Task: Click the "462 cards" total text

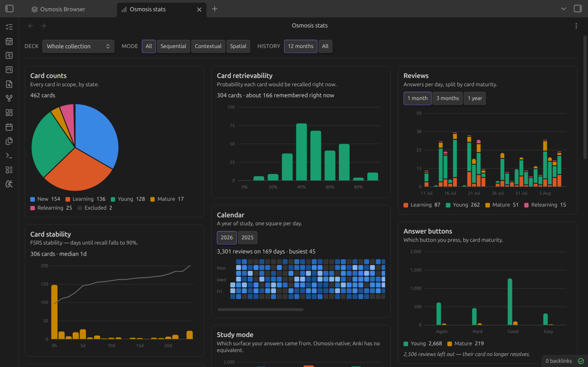Action: pos(43,95)
